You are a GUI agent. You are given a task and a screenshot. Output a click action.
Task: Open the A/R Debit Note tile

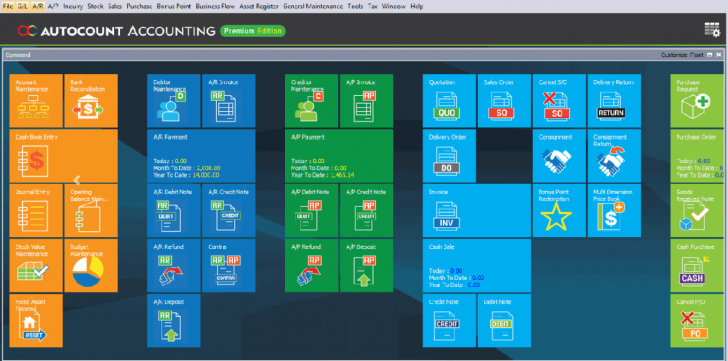[174, 211]
